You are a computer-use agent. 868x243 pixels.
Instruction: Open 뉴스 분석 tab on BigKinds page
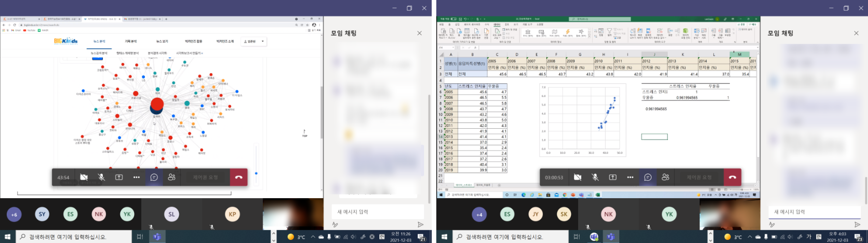(99, 41)
